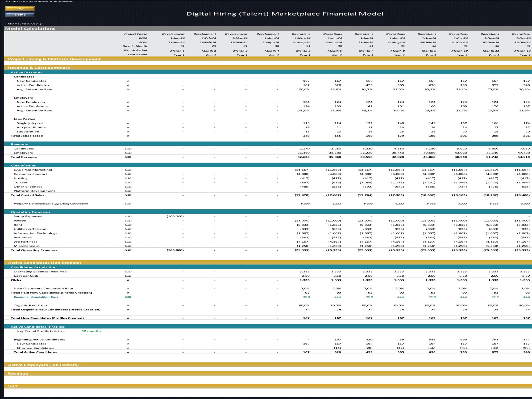Click Total Revenue value 54.510 for December

pyautogui.click(x=523, y=157)
